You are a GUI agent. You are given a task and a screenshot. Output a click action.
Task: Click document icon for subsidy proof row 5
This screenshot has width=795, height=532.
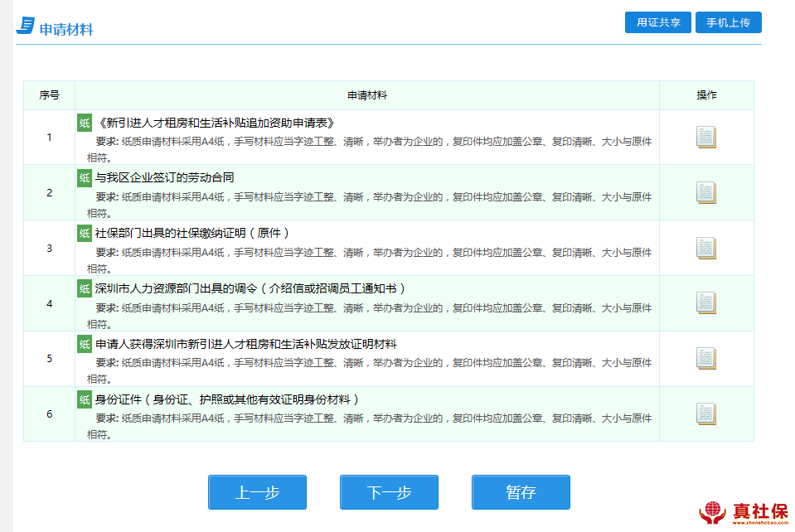[705, 359]
